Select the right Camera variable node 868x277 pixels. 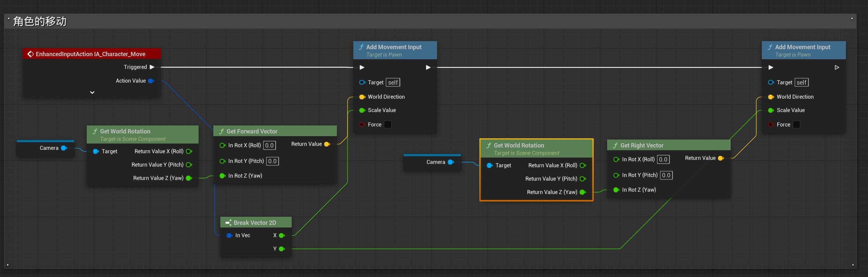[432, 162]
